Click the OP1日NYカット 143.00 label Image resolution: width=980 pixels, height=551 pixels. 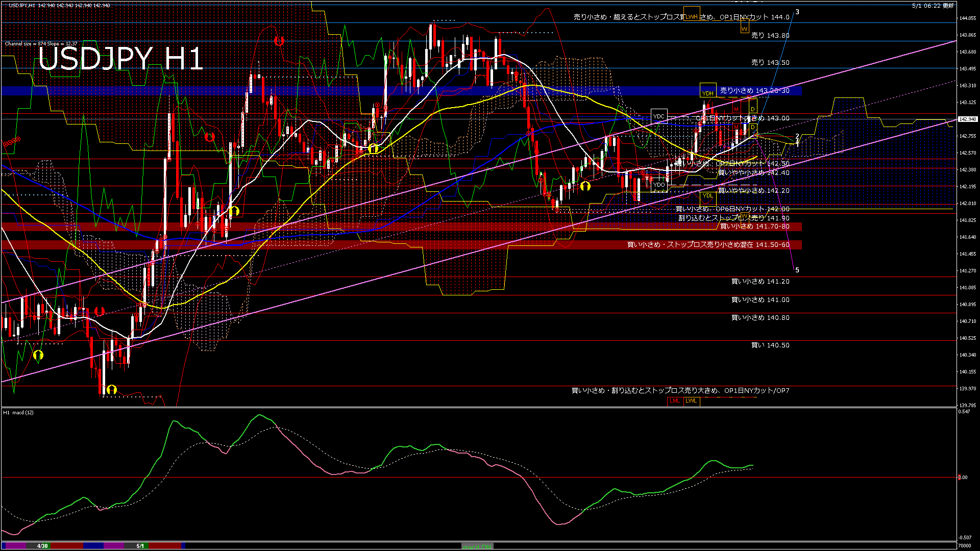click(x=743, y=118)
